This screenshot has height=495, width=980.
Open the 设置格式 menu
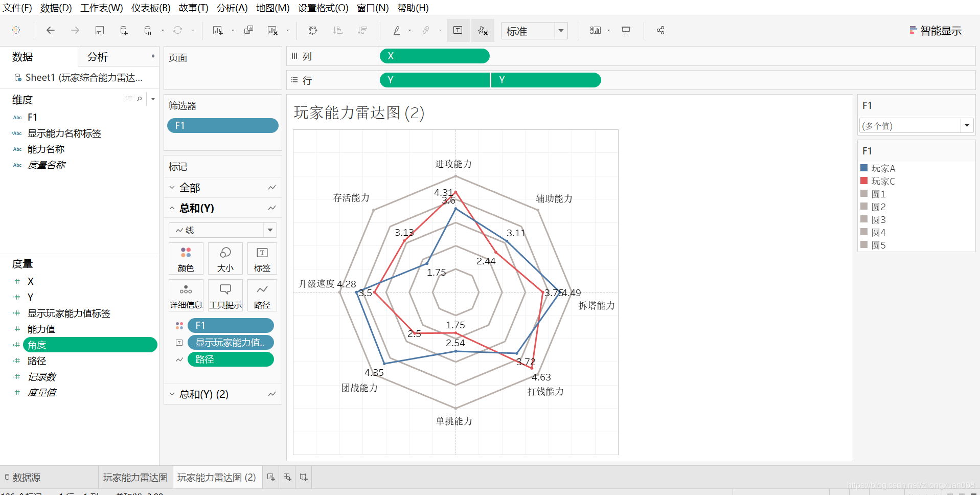323,8
